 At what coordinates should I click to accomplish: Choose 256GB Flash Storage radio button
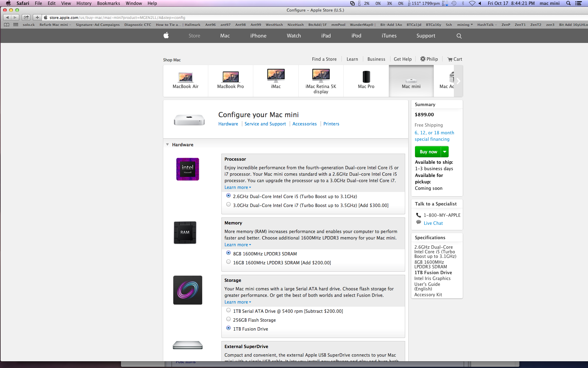[228, 319]
